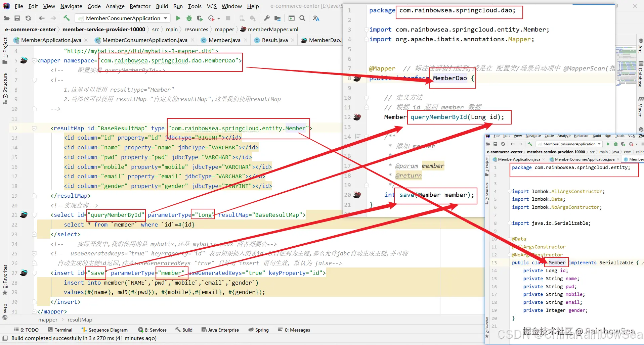644x345 pixels.
Task: Expand the profiler run options dropdown arrow
Action: [x=219, y=18]
